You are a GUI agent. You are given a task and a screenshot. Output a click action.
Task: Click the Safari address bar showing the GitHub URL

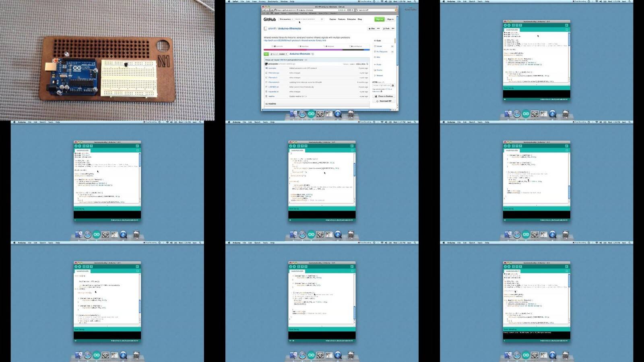pyautogui.click(x=314, y=10)
